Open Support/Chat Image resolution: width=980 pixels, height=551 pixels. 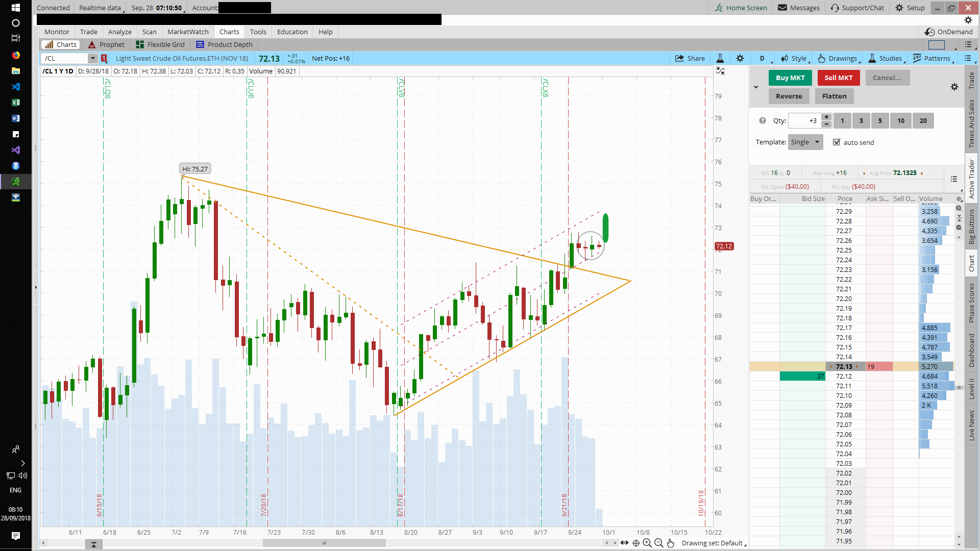point(857,8)
